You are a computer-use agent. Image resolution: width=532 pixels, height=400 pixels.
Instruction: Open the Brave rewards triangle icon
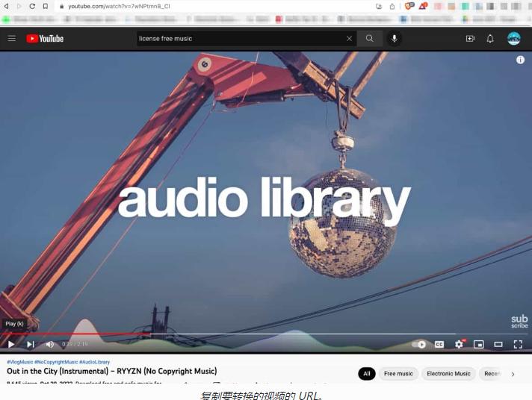[423, 6]
